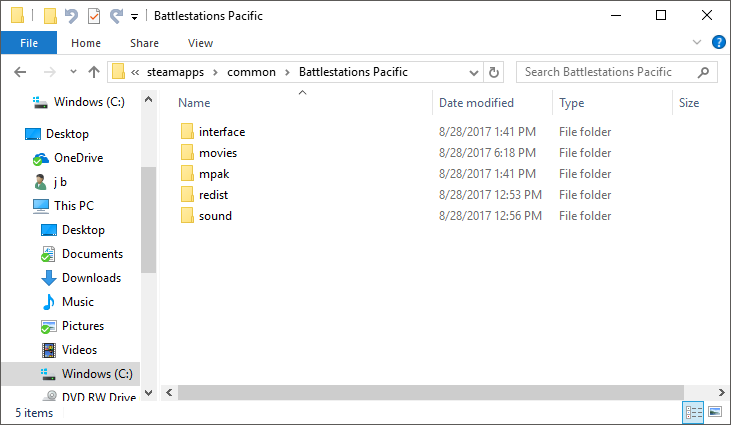Open Videos in navigation pane
The height and width of the screenshot is (425, 731).
(69, 350)
